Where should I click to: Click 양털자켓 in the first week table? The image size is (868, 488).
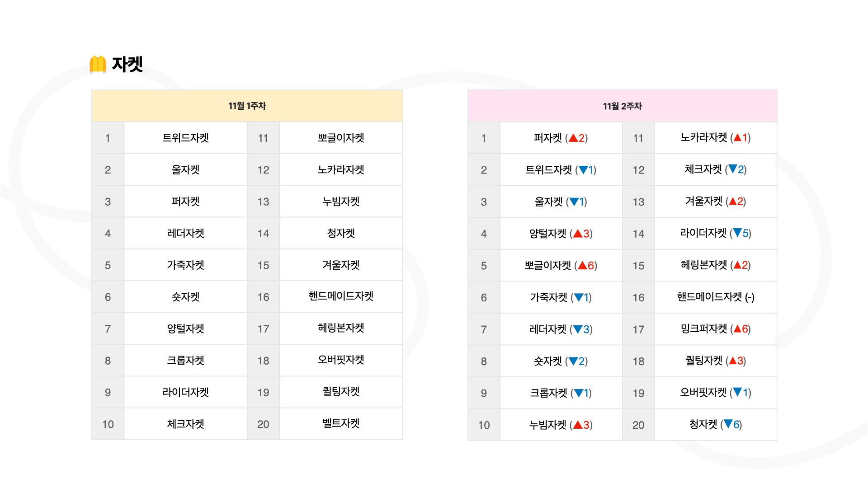click(186, 328)
